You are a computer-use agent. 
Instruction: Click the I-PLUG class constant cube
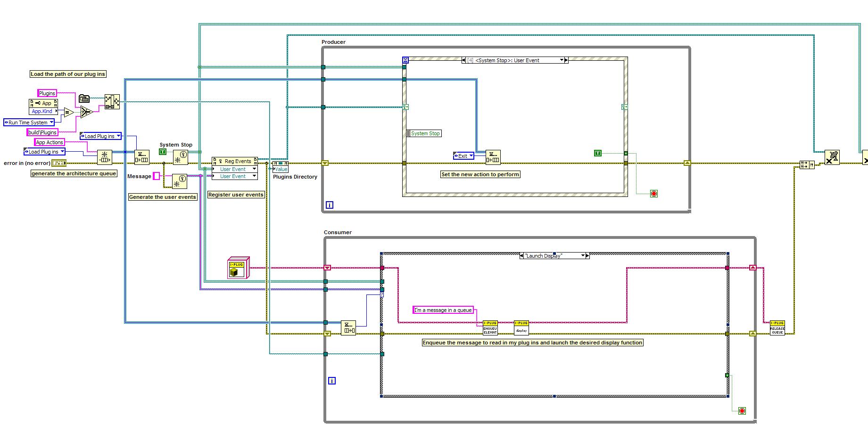(238, 268)
